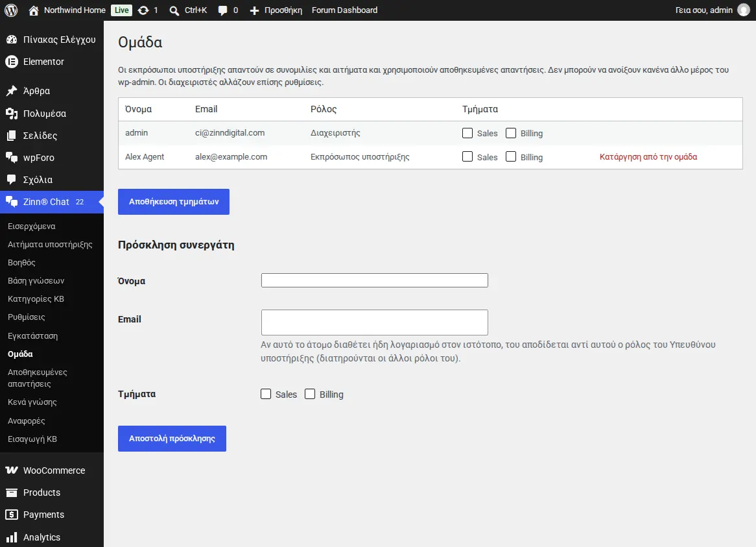
Task: Tick Billing checkbox in invite form
Action: click(310, 394)
